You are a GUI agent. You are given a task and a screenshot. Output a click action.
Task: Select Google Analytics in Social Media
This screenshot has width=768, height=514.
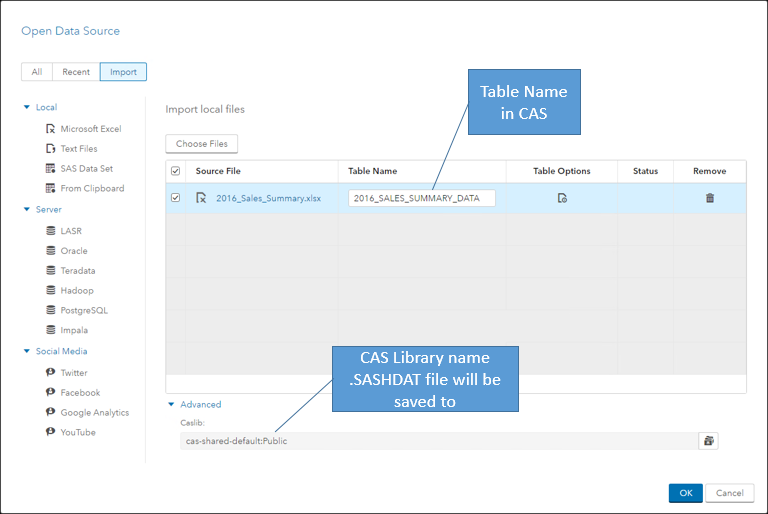(51, 413)
